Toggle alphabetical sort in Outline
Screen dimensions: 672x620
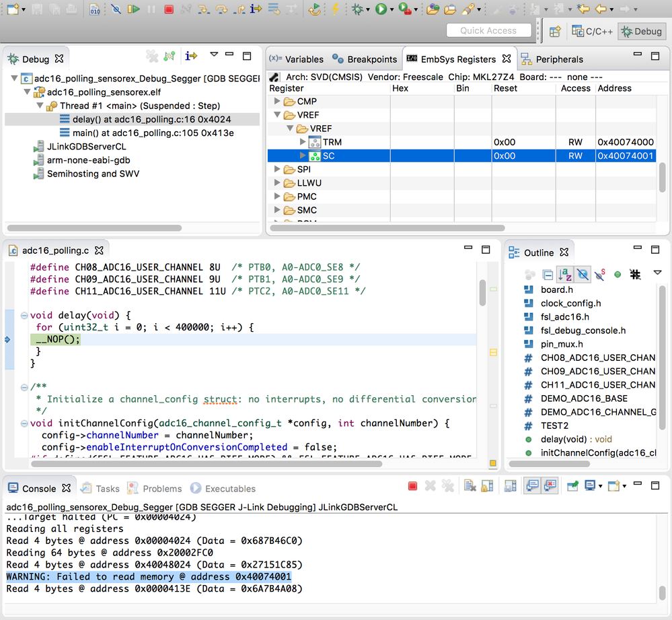564,275
